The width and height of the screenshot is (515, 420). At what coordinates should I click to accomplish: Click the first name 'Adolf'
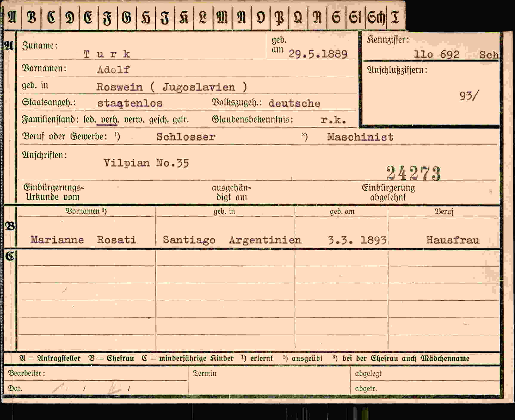(x=113, y=70)
